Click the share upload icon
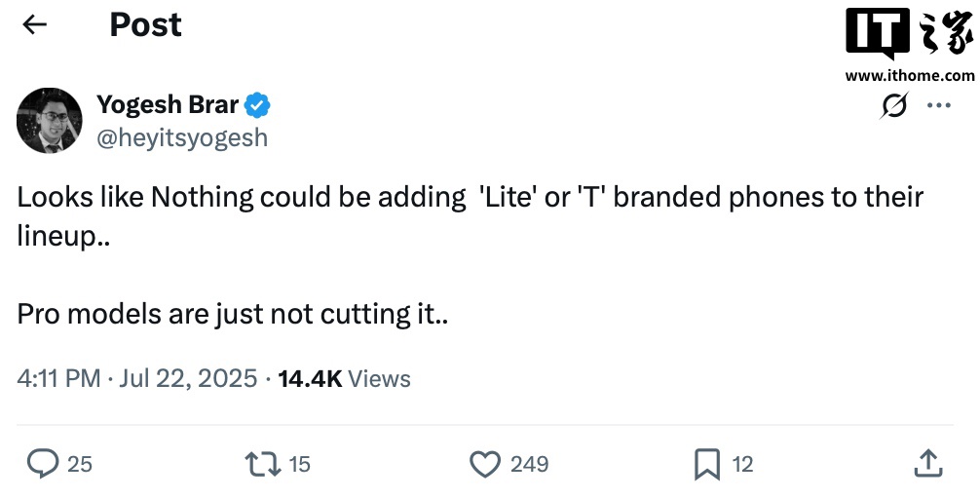The width and height of the screenshot is (980, 499). [927, 464]
